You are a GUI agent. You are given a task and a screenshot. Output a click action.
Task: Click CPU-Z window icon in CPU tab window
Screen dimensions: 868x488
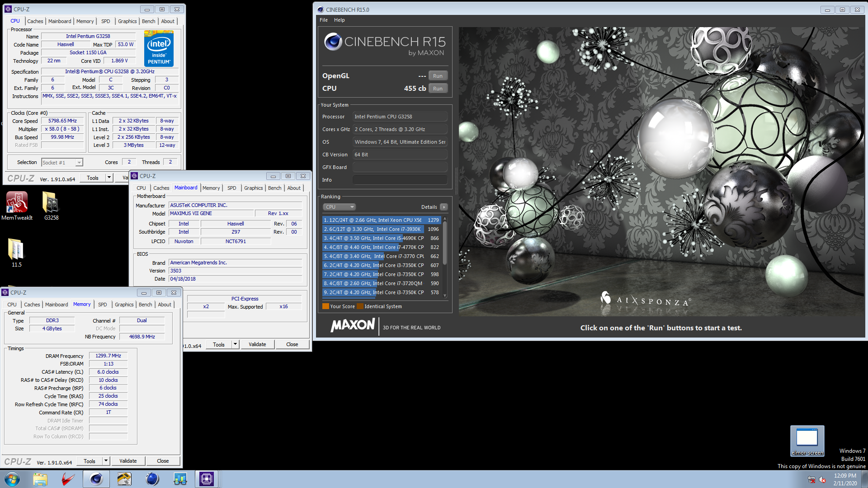[x=8, y=9]
